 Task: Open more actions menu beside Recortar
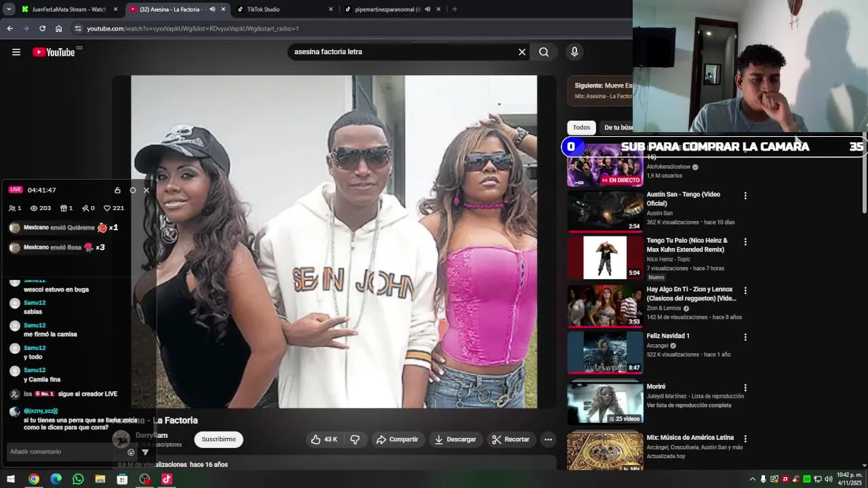pos(548,439)
